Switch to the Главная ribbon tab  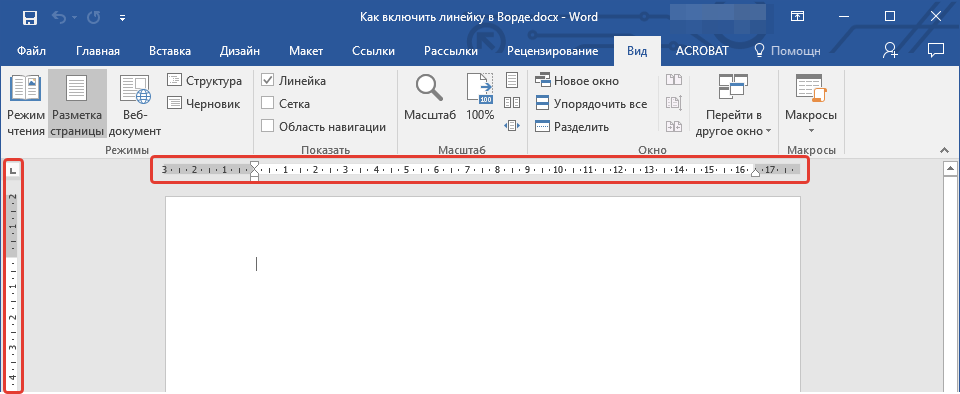(x=98, y=51)
